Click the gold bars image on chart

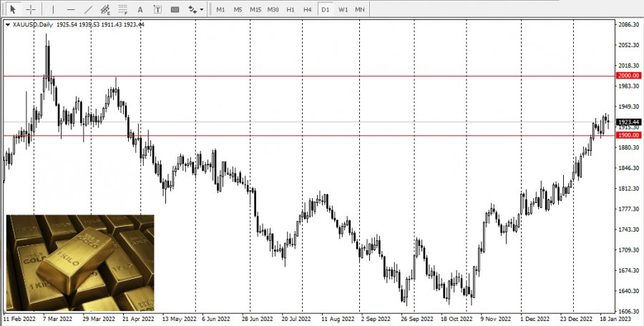tap(80, 263)
